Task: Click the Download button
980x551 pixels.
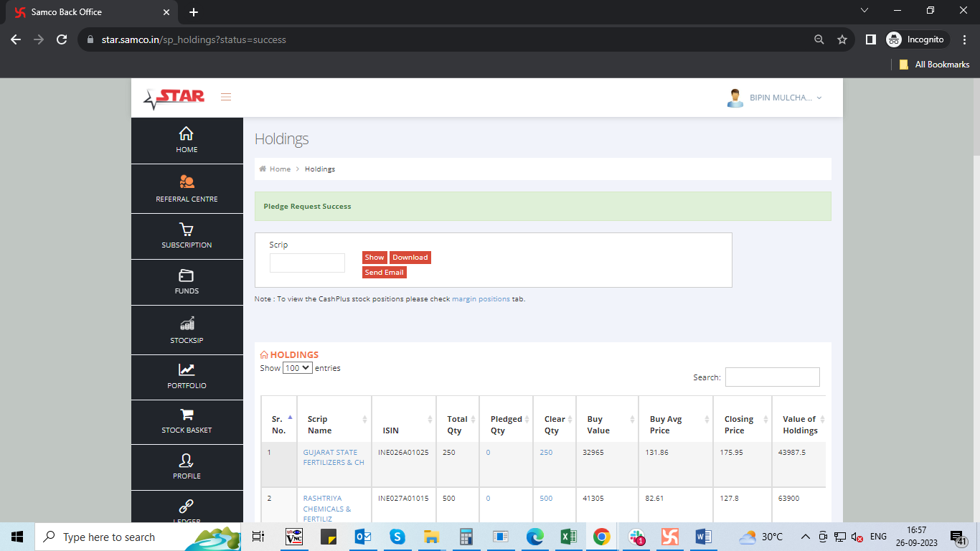Action: [x=410, y=258]
